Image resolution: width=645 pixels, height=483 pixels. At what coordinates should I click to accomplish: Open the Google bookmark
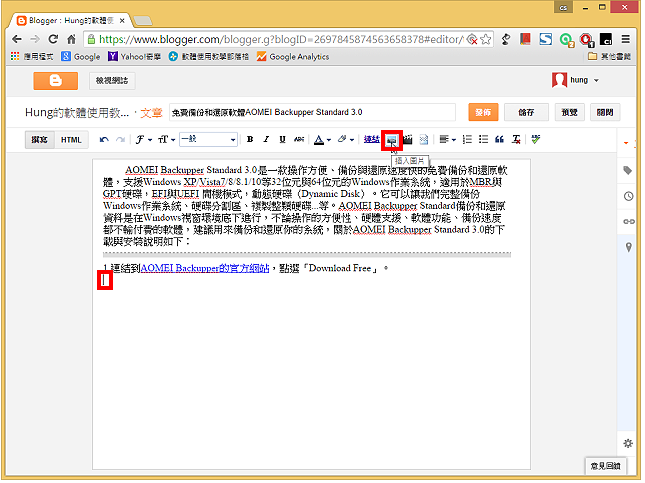(x=81, y=57)
